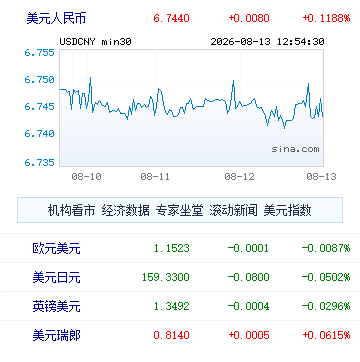
Task: Select the 机构看市 tab
Action: [71, 210]
